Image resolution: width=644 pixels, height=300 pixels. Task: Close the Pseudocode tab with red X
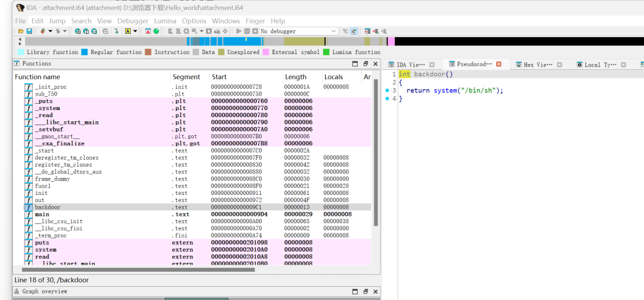click(x=499, y=64)
